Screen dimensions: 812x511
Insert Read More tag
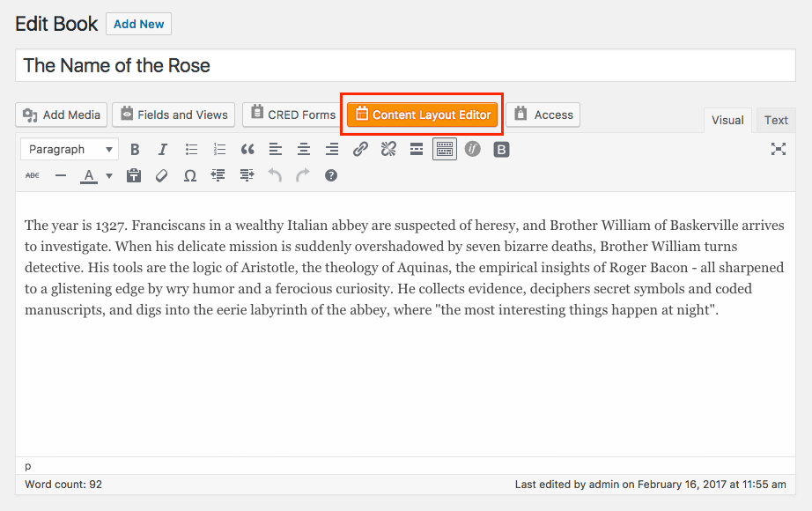pos(417,150)
